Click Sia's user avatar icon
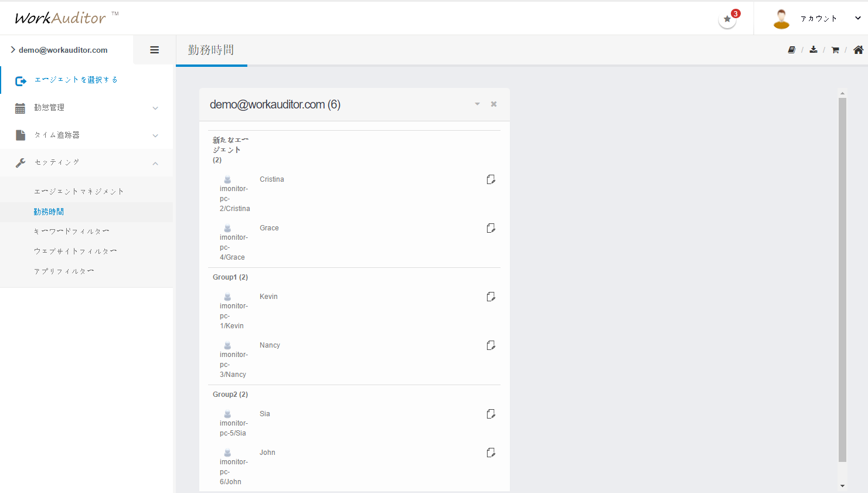The image size is (868, 493). pos(227,414)
